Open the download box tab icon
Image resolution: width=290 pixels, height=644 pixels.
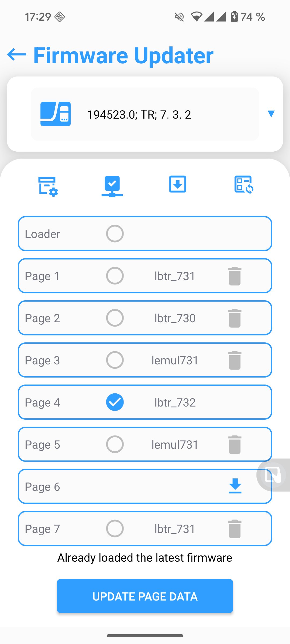point(177,184)
